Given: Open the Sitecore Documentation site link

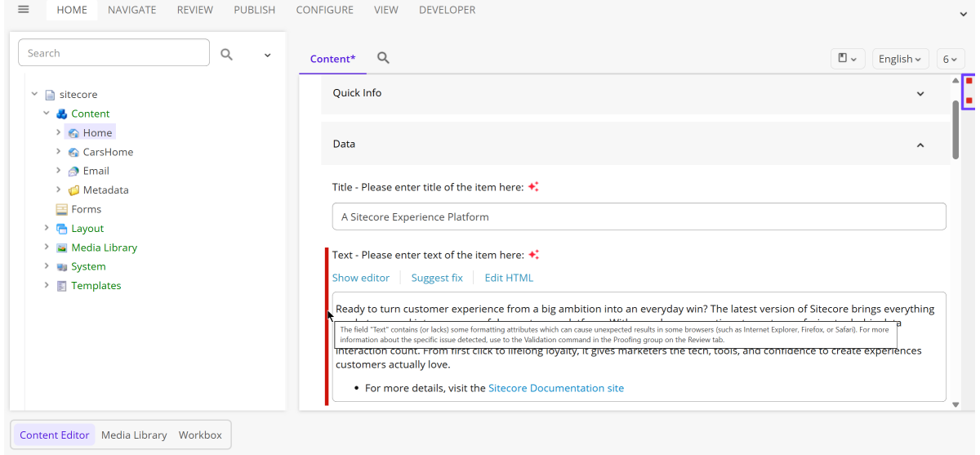Looking at the screenshot, I should coord(556,388).
